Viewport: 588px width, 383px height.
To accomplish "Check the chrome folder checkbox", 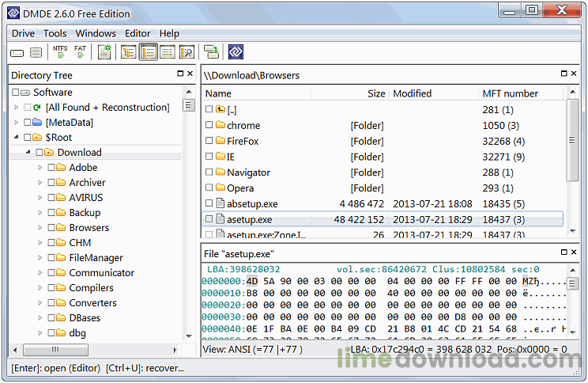I will 209,125.
